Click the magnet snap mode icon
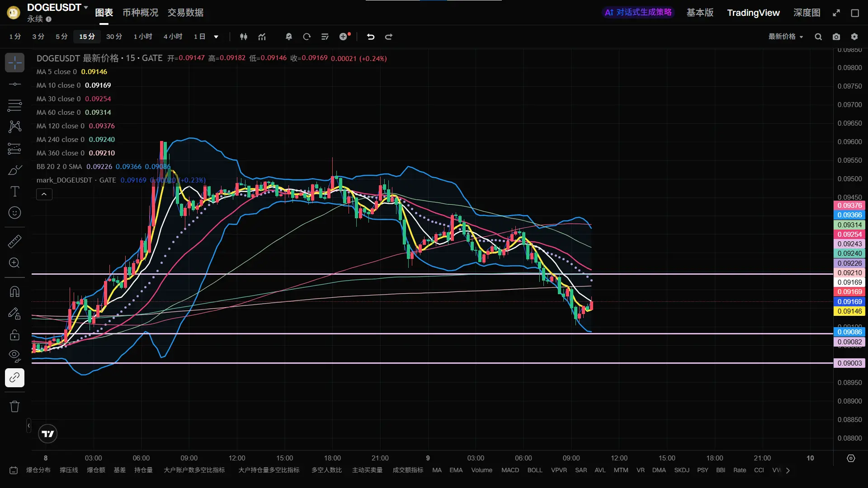 pos(14,292)
